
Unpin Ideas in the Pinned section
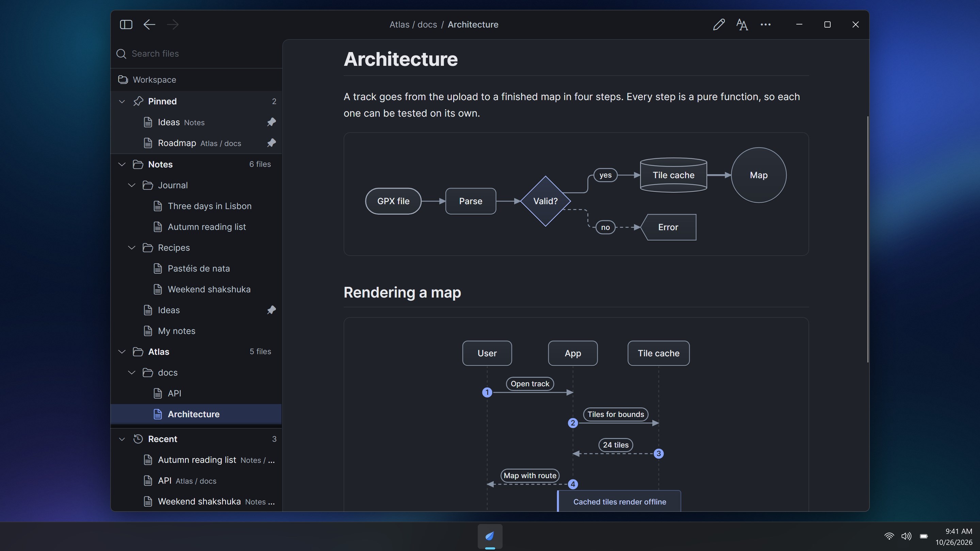click(271, 122)
